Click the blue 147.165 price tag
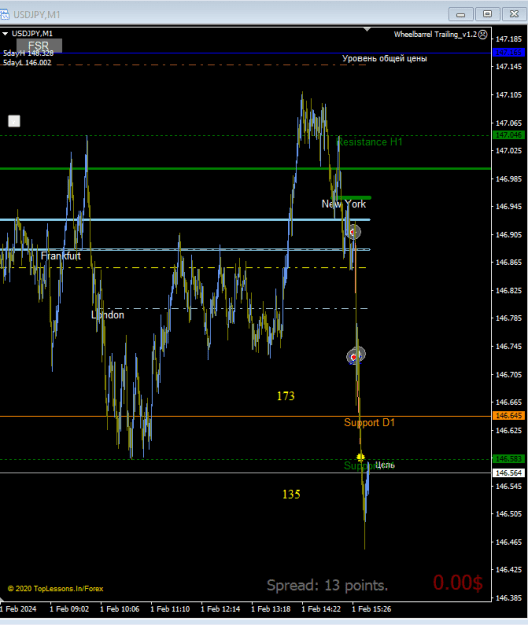 (509, 53)
